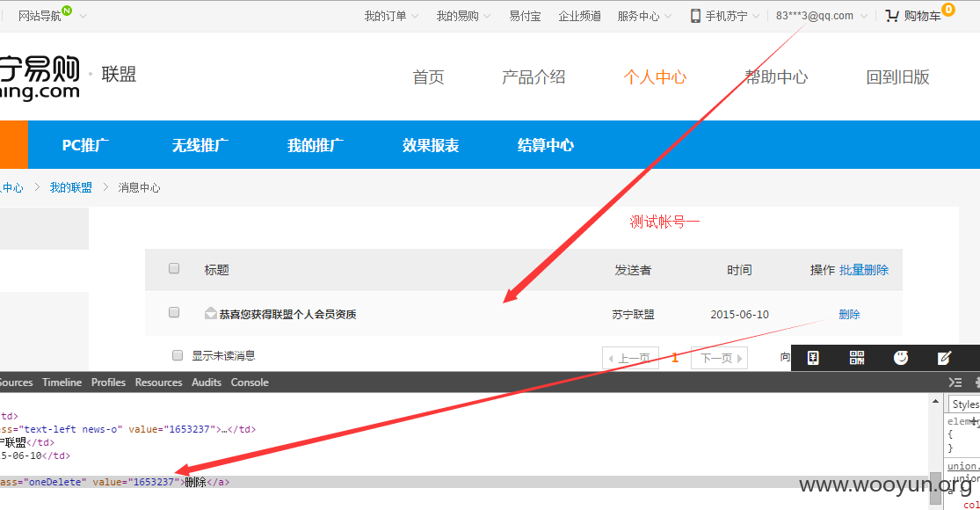
Task: Toggle the DevTools console drawer icon
Action: [955, 382]
